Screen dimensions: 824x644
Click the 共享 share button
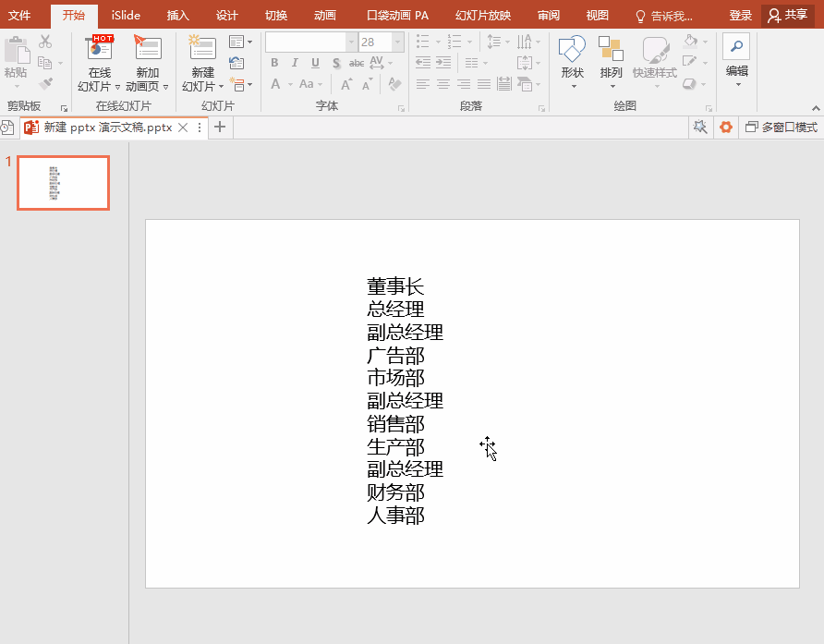point(787,16)
